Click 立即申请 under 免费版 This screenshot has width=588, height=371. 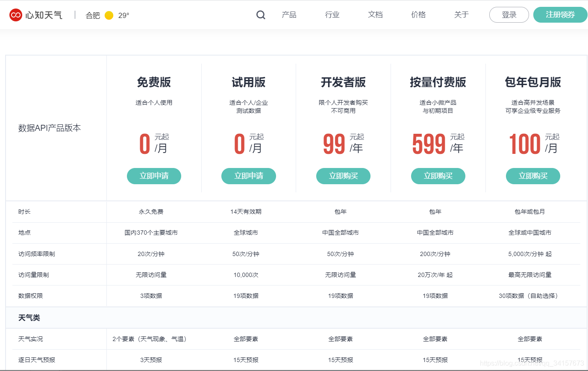point(154,176)
